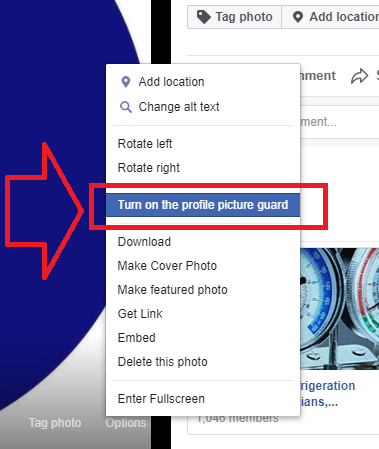Click the pressure gauges group thumbnail

pyautogui.click(x=339, y=308)
